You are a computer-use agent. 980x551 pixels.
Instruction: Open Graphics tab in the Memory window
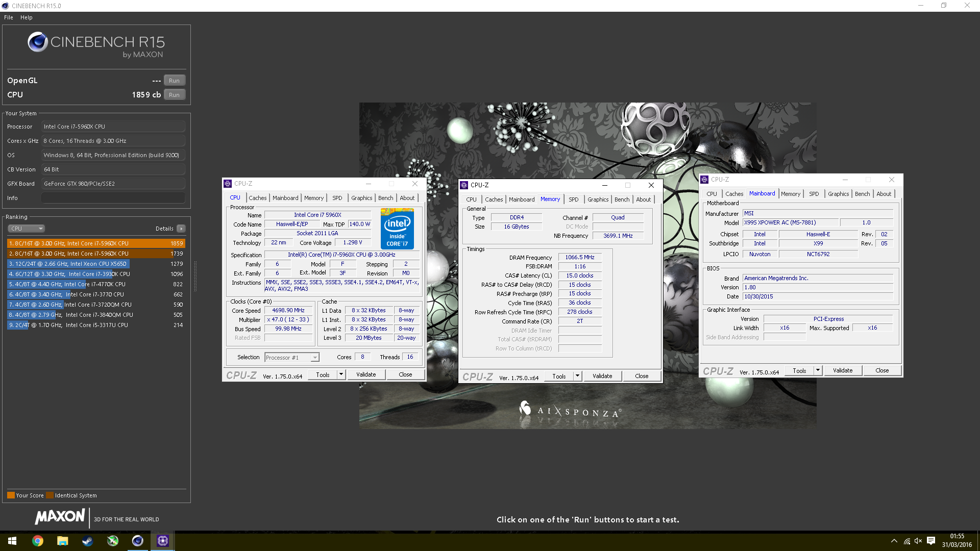point(598,199)
